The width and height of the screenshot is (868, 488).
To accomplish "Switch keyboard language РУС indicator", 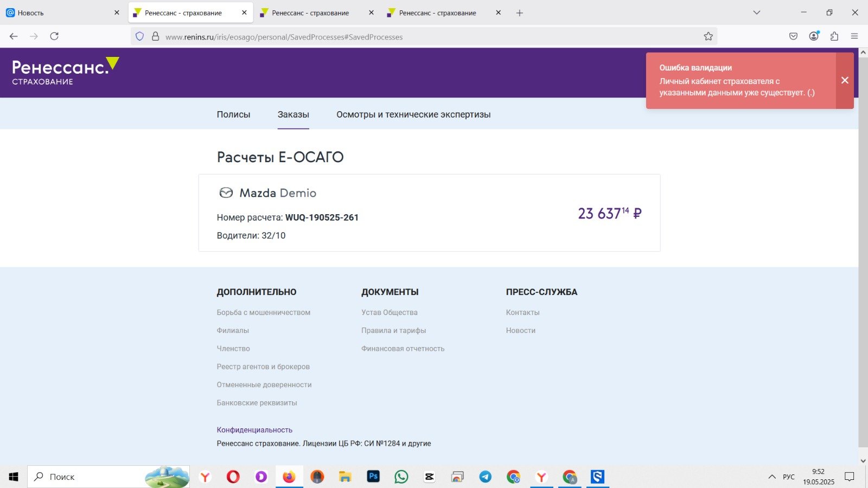I will 789,477.
